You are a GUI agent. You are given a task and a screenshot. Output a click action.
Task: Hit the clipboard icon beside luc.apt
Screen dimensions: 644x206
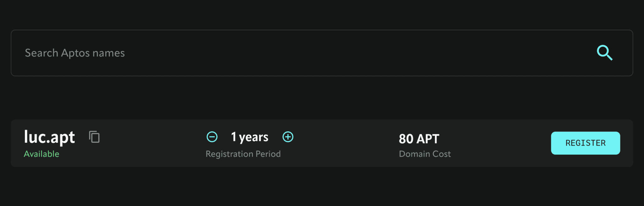(94, 137)
